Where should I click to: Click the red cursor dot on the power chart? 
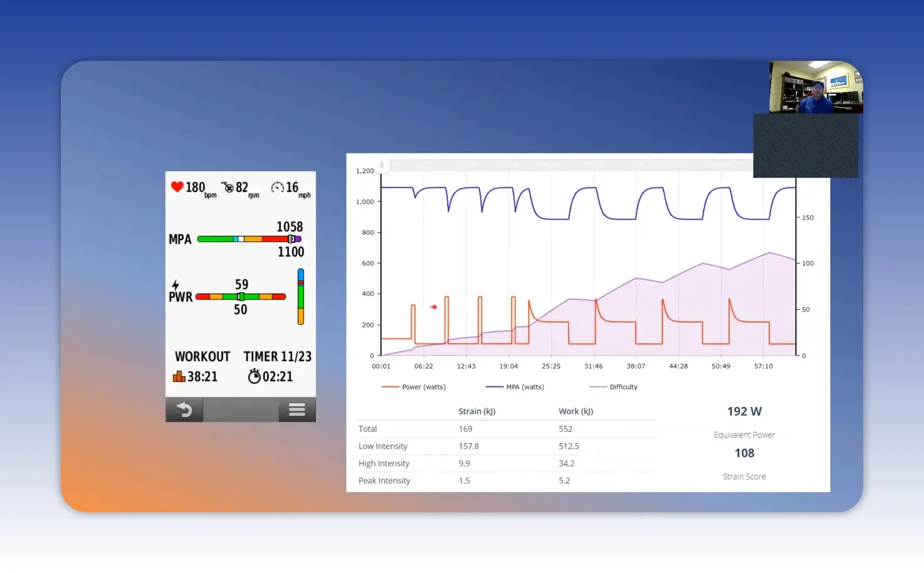coord(433,307)
